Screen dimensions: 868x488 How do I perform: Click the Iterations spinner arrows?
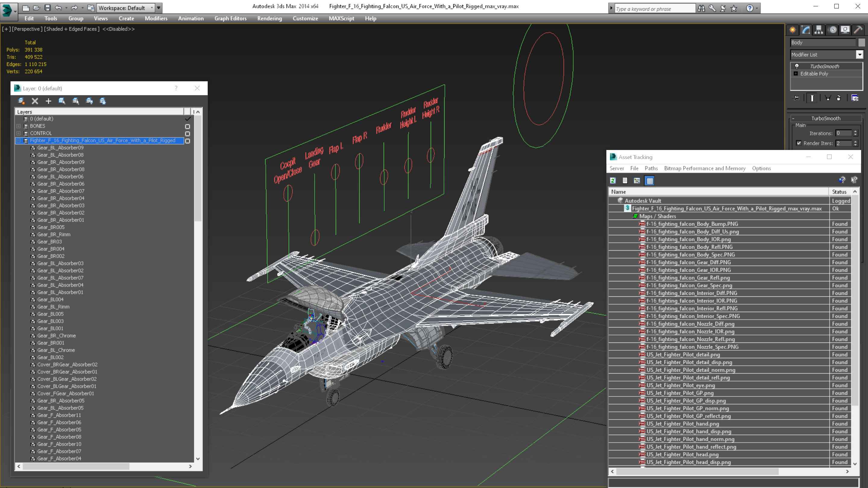click(855, 133)
